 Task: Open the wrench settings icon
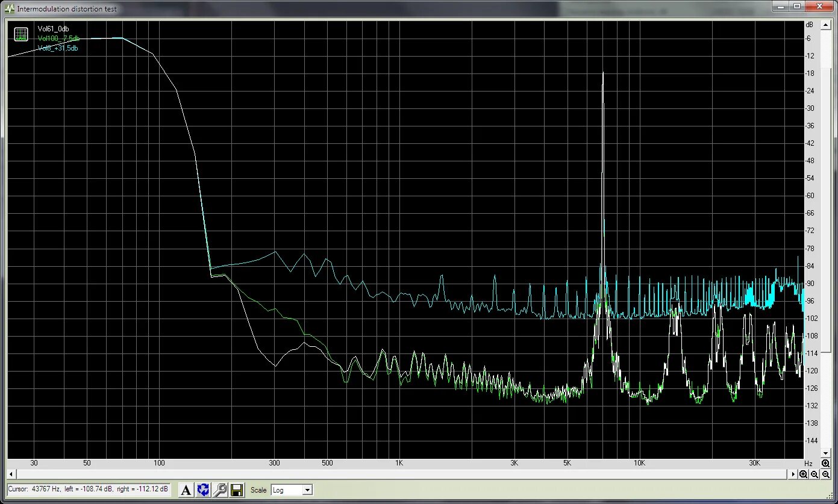220,490
